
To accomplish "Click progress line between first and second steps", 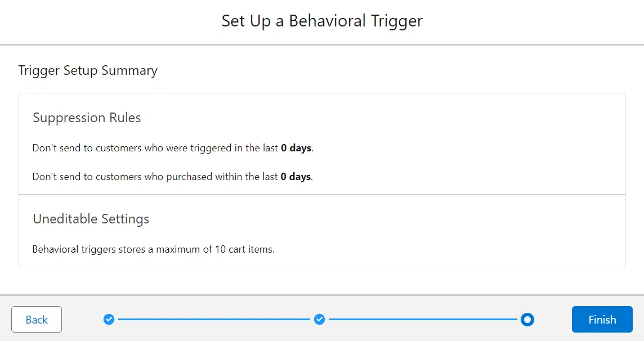I will pyautogui.click(x=214, y=319).
